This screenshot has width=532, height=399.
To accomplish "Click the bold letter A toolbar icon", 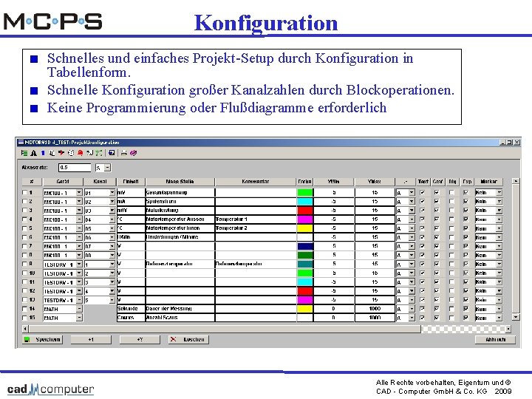I will click(33, 153).
